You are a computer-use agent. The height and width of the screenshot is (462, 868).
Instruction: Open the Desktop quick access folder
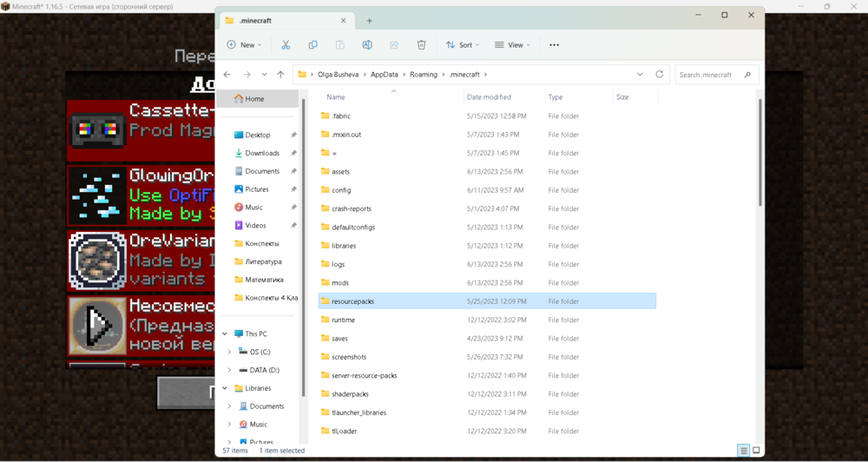[x=258, y=135]
